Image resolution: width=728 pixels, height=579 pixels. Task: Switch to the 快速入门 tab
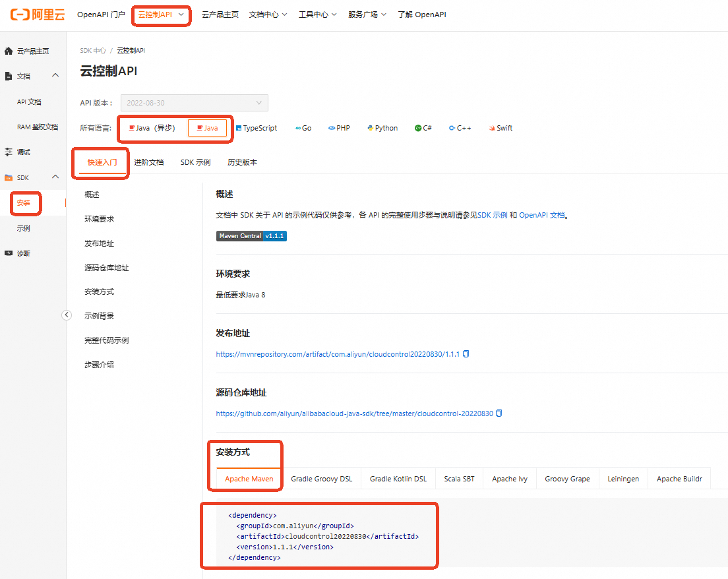102,162
